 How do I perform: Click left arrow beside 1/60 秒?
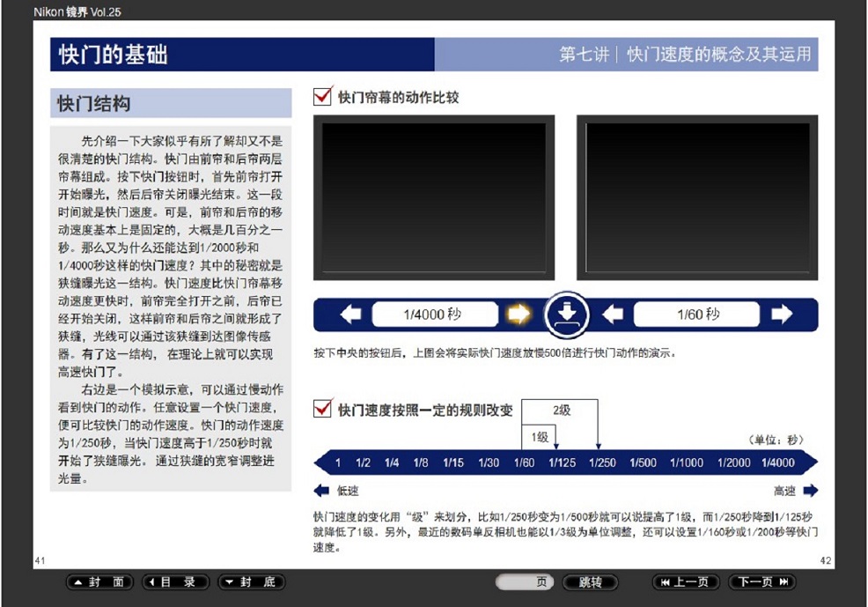[x=613, y=315]
